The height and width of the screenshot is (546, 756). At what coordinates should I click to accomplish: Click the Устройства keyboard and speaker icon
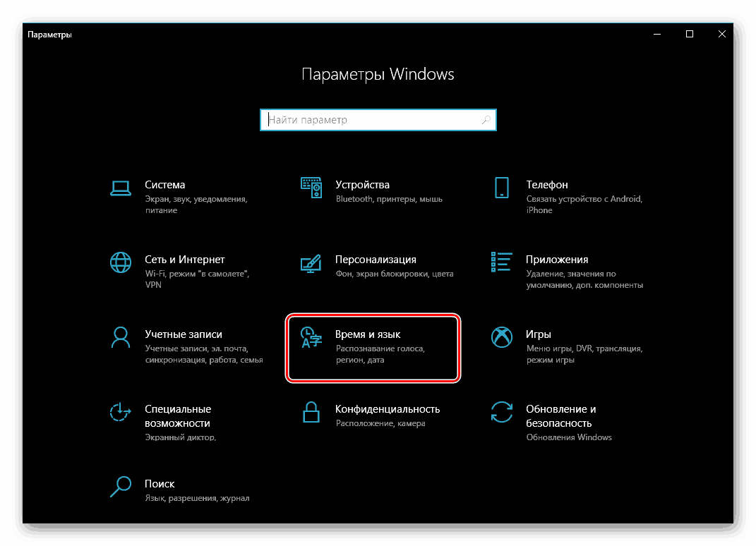(x=311, y=188)
